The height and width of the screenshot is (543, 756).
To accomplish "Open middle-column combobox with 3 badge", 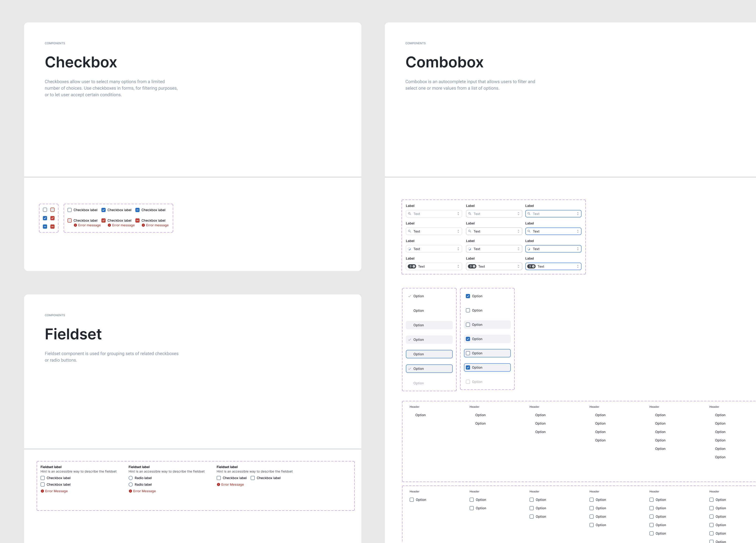I will (494, 267).
